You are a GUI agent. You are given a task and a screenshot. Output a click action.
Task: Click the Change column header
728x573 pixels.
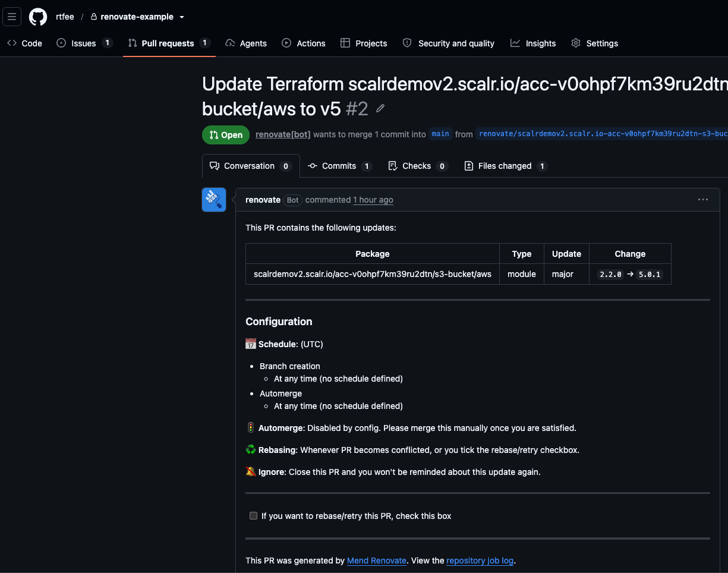click(630, 254)
